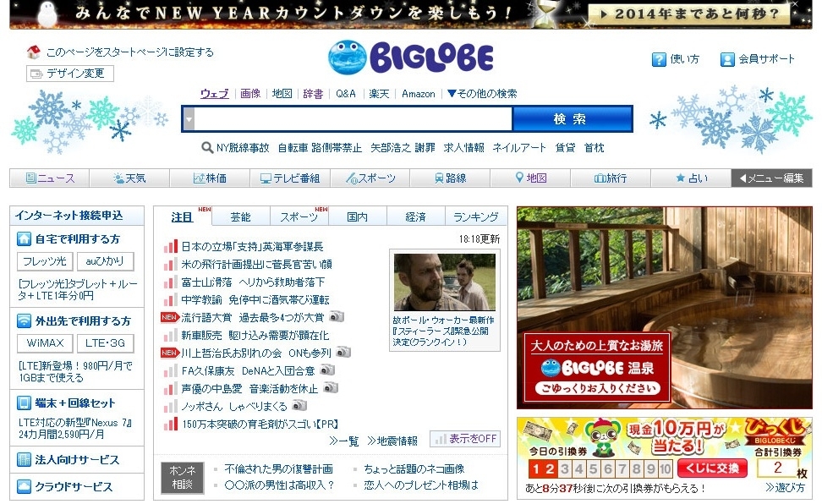Click the bar-graph icon beside 富士山滑落 headline
The image size is (822, 504).
(170, 282)
